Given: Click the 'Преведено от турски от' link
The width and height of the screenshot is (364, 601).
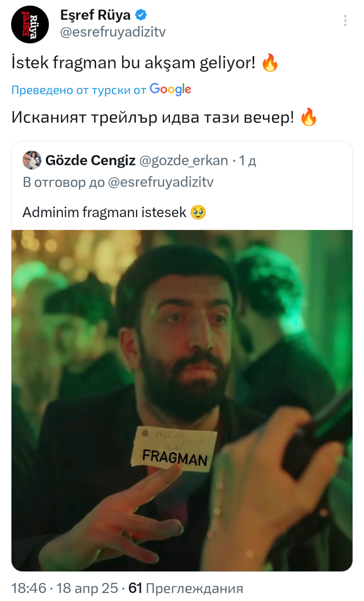Looking at the screenshot, I should pos(79,90).
